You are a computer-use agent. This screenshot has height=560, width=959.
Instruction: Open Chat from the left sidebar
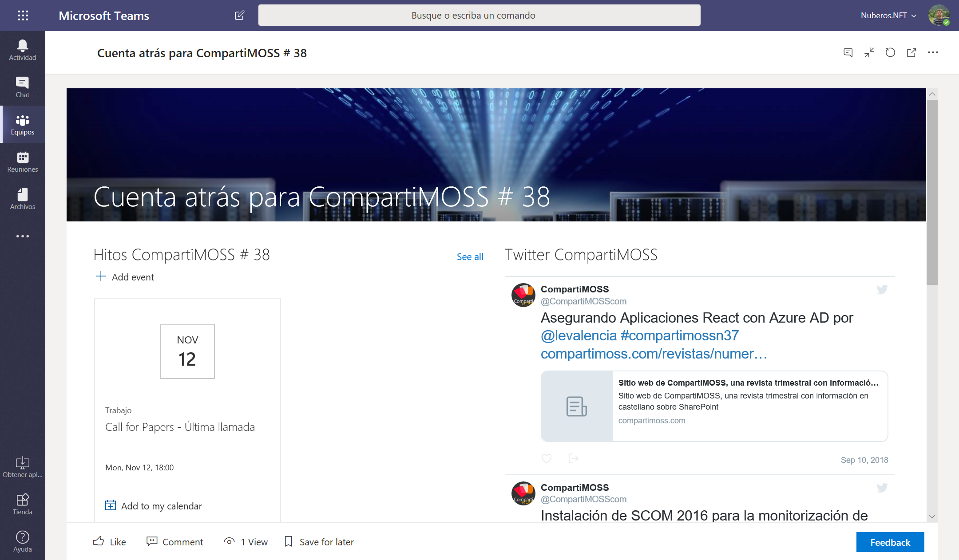[22, 85]
